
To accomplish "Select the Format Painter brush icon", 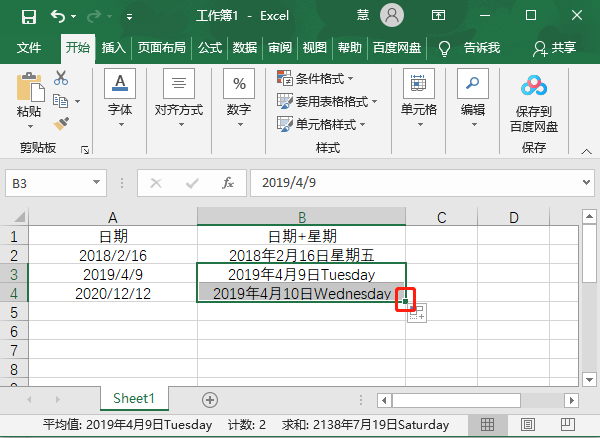I will (61, 122).
